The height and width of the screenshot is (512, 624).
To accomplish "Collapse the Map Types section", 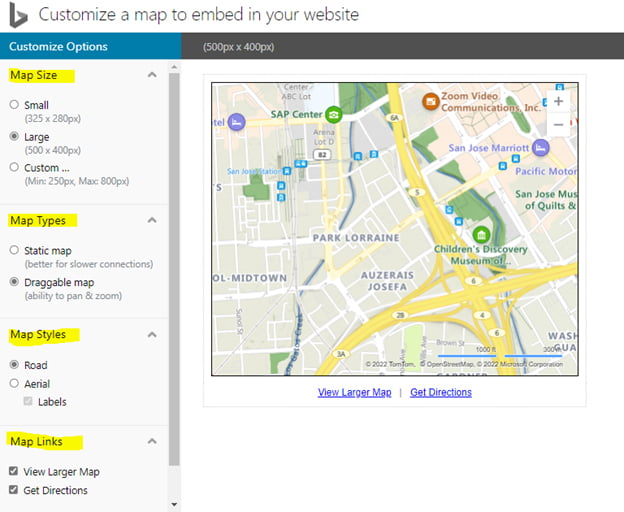I will pyautogui.click(x=152, y=220).
